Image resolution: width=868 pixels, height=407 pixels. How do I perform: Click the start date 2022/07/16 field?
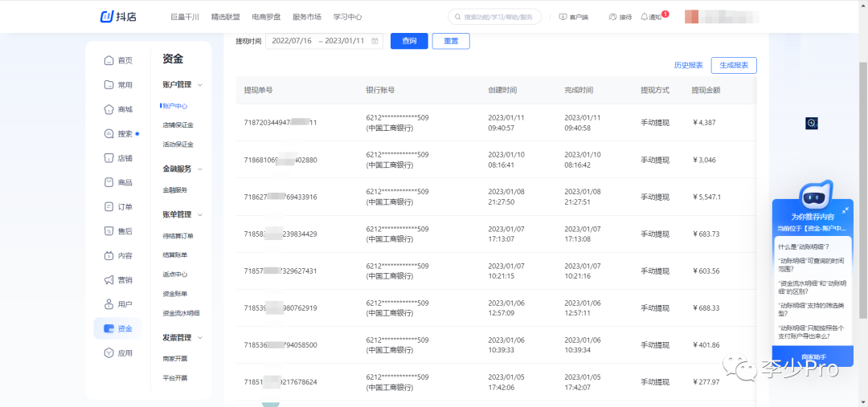click(x=292, y=41)
